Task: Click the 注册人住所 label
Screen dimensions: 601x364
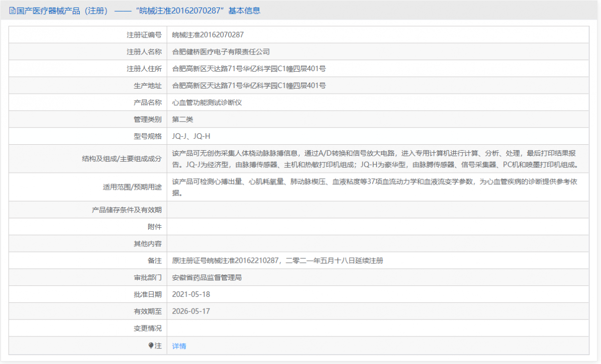Action: 144,69
